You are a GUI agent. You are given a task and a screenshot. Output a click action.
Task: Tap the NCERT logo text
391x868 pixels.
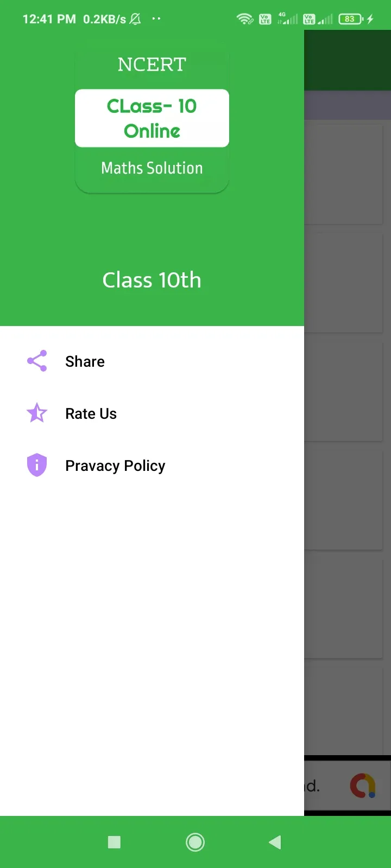152,65
